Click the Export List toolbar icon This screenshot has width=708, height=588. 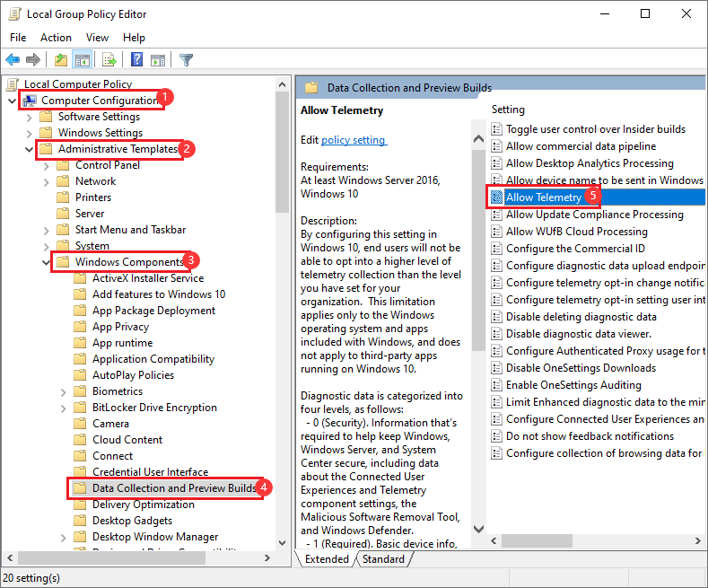[x=109, y=60]
